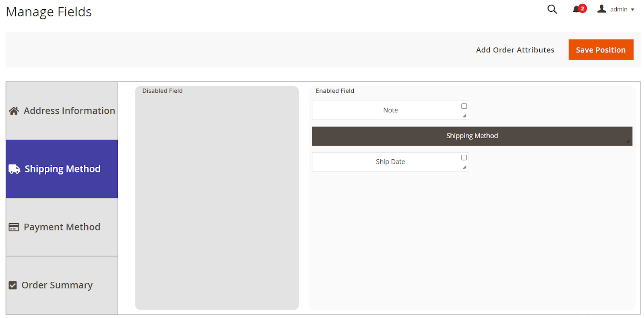Open the notifications bell icon
Viewport: 644px width, 318px height.
pyautogui.click(x=576, y=9)
